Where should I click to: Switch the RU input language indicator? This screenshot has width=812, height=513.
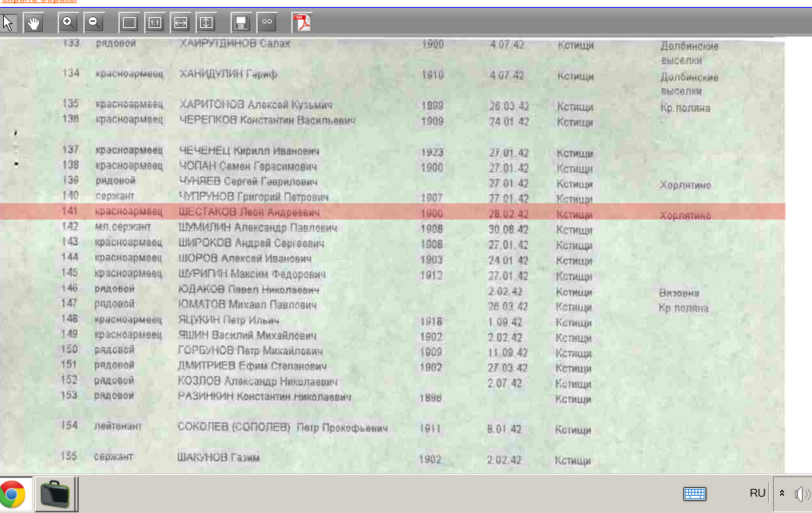[757, 494]
